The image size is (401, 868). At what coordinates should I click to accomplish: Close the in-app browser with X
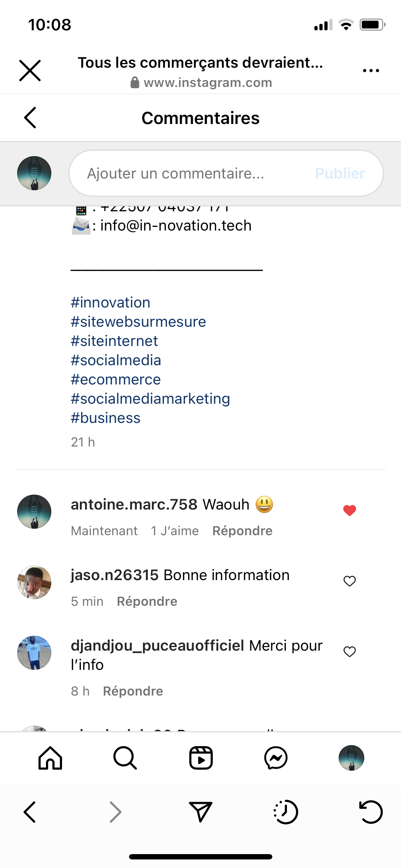(x=30, y=71)
